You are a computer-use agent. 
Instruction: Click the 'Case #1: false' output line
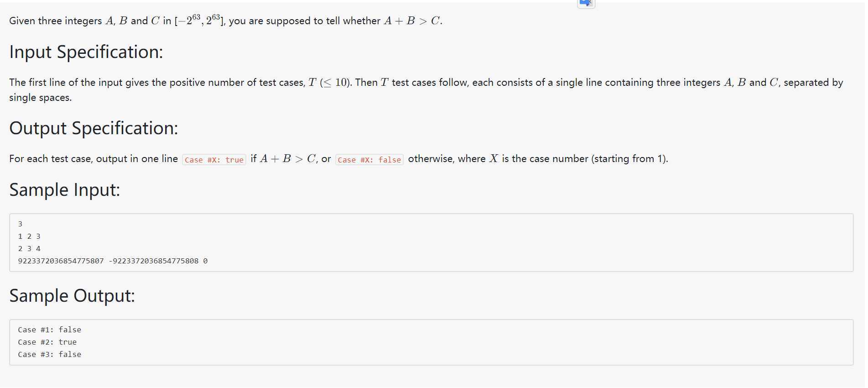pos(50,330)
